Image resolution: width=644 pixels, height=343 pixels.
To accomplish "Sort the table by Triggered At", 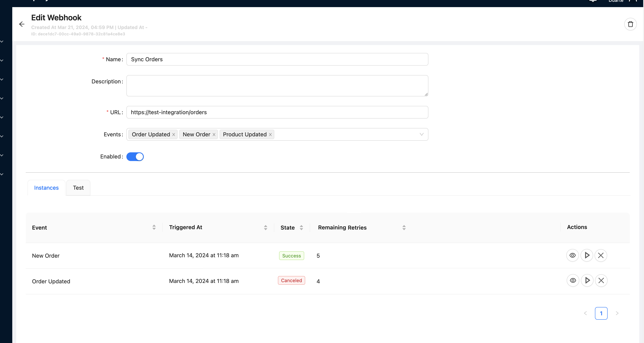I will tap(265, 227).
